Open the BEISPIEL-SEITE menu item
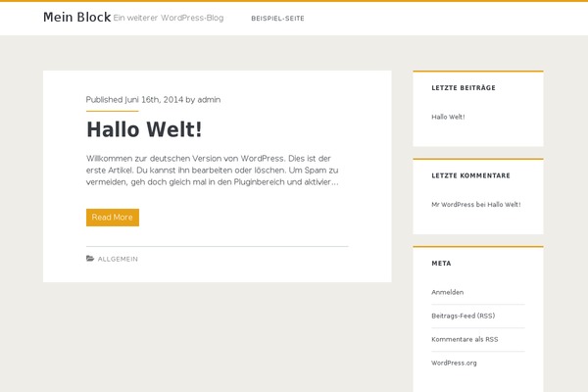 click(x=277, y=19)
